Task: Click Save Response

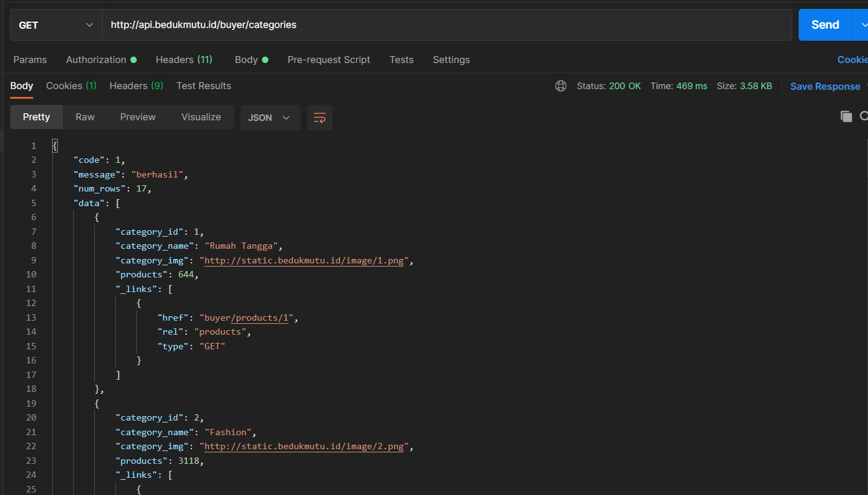Action: [x=825, y=87]
